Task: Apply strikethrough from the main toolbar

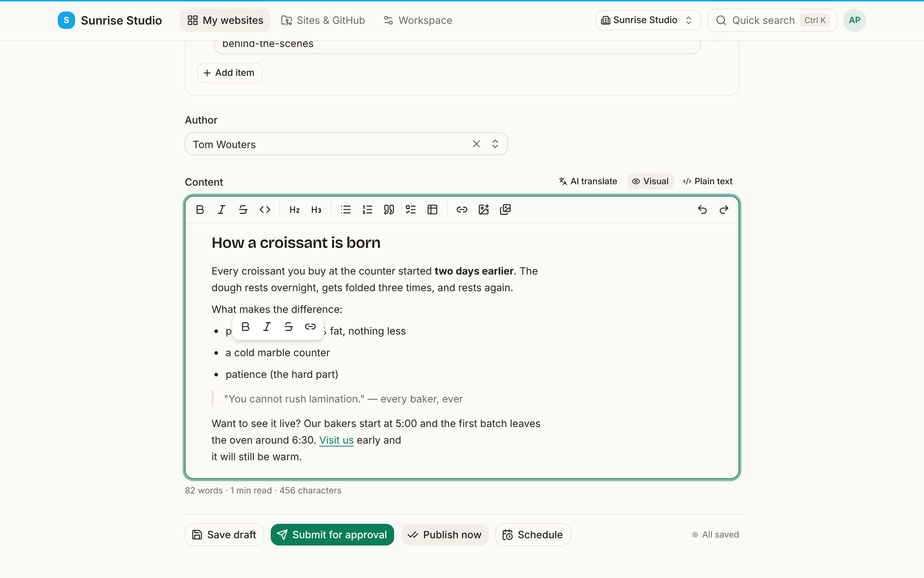Action: point(243,210)
